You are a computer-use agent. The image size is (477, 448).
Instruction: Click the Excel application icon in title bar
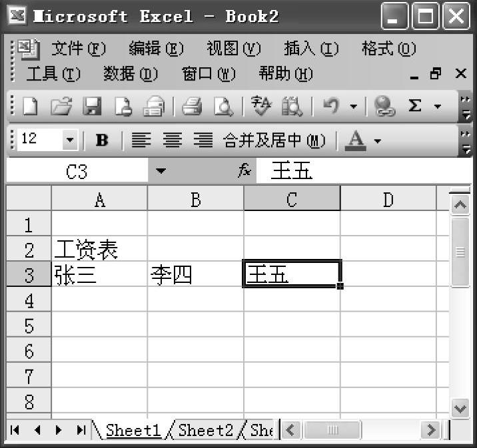pyautogui.click(x=17, y=15)
